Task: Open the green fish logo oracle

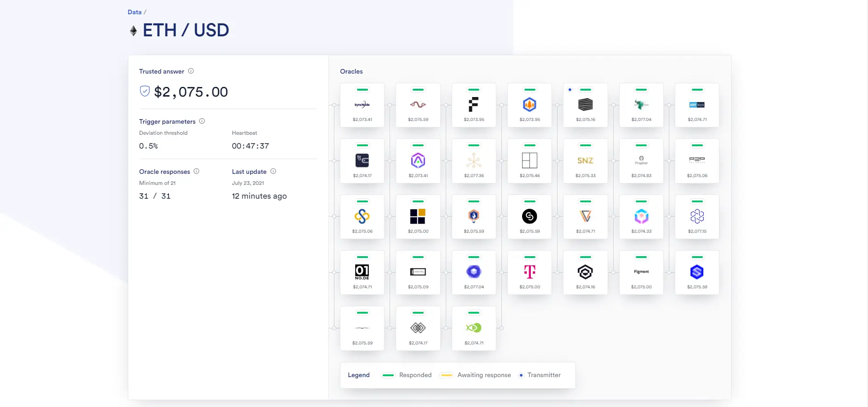Action: [474, 328]
